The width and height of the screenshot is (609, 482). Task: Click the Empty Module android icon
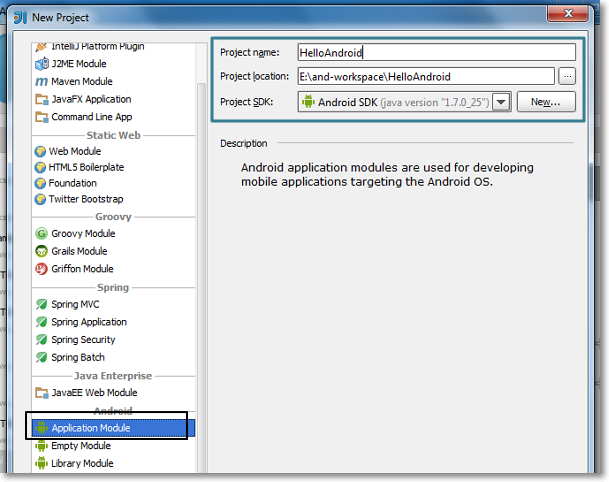(41, 446)
